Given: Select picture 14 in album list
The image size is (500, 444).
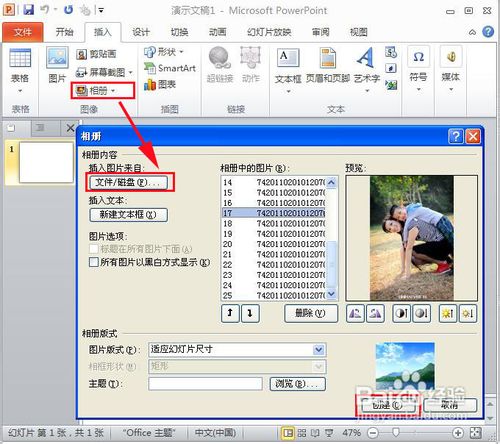Looking at the screenshot, I should (x=274, y=182).
